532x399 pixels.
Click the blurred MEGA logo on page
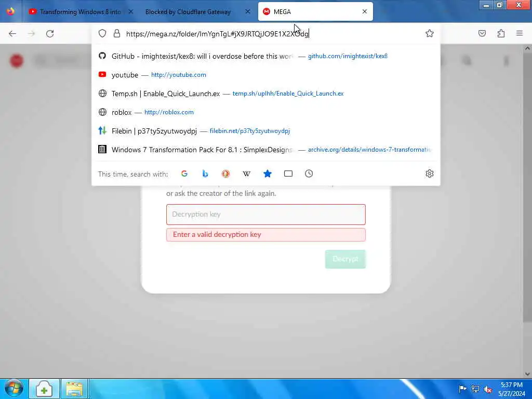(x=17, y=61)
